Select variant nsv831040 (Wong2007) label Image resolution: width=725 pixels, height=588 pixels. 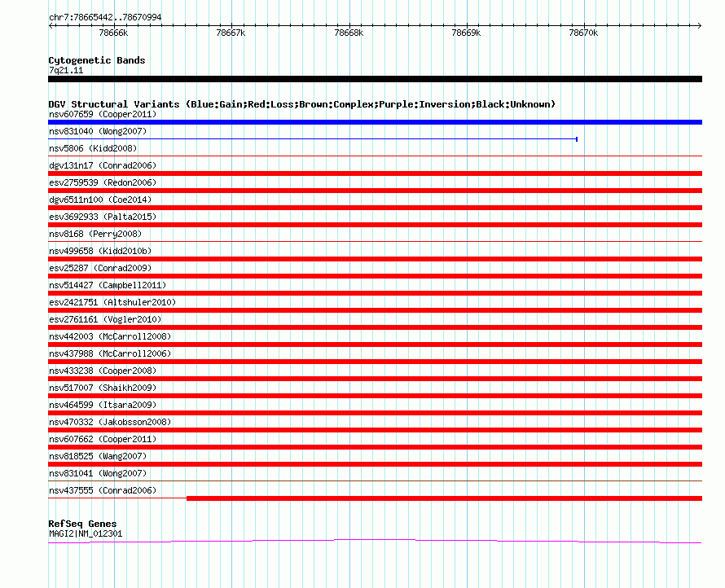click(98, 131)
